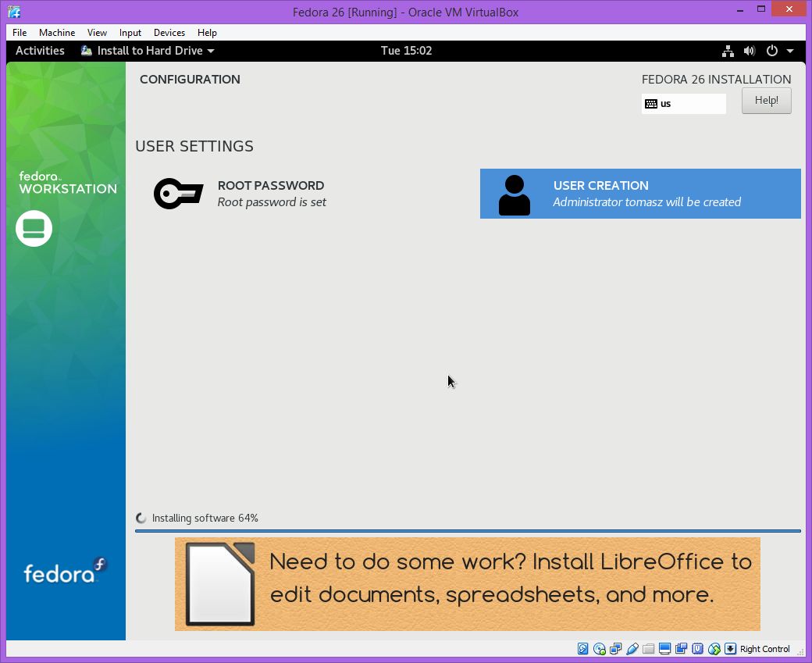Open the VirtualBox Machine menu
Viewport: 812px width, 663px height.
tap(57, 33)
